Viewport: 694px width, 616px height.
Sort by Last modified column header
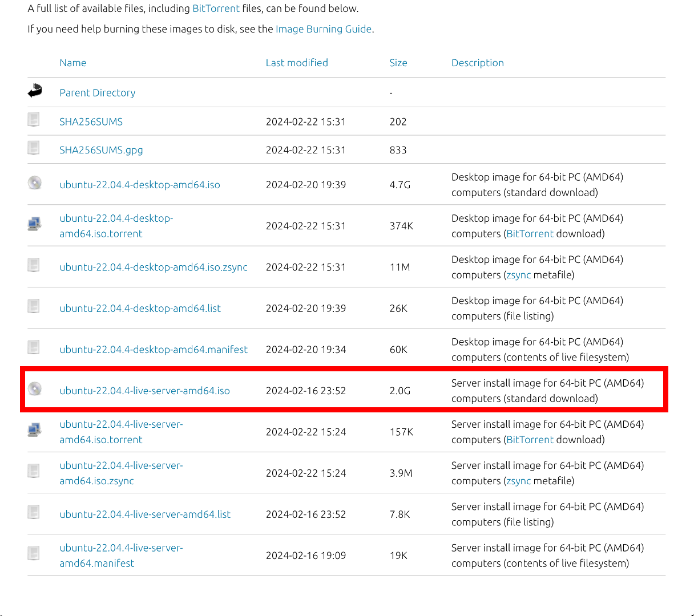point(297,63)
